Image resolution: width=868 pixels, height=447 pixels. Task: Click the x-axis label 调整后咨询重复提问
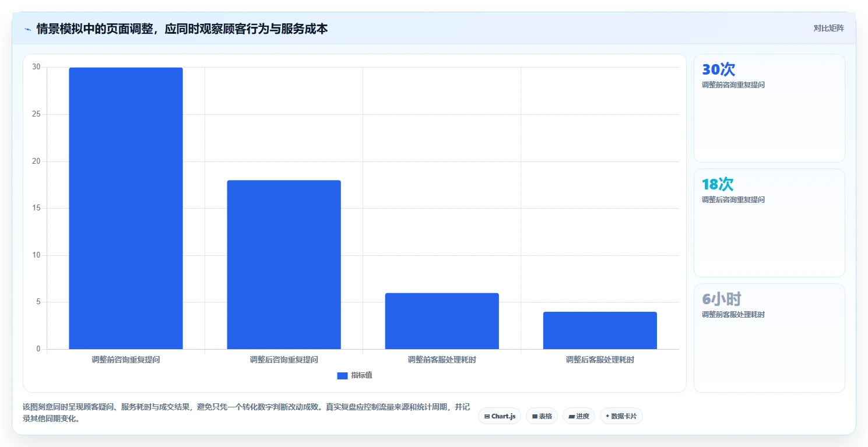click(x=284, y=360)
